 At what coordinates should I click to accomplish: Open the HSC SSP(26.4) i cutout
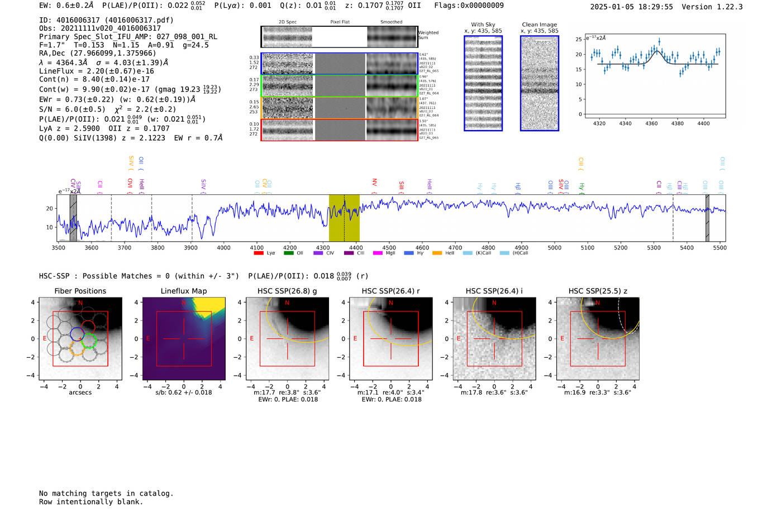(494, 339)
